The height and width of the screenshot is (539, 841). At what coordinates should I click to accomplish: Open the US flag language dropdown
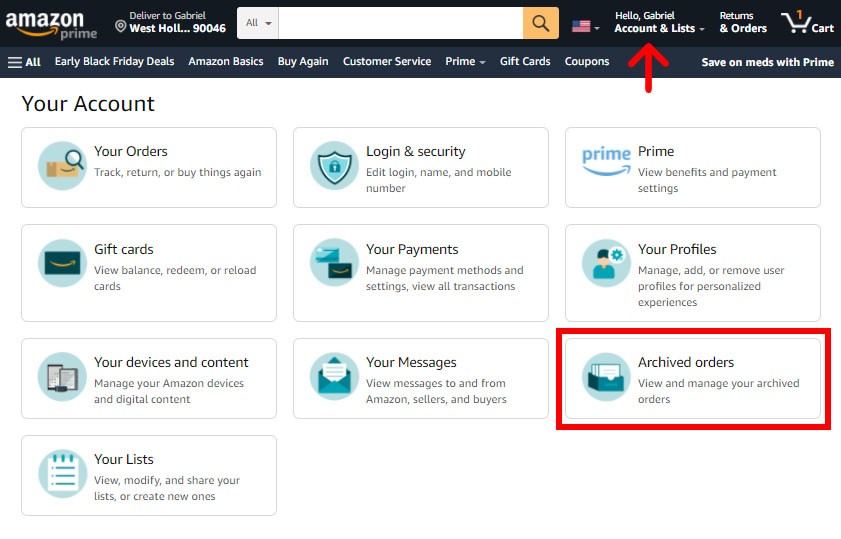point(585,26)
